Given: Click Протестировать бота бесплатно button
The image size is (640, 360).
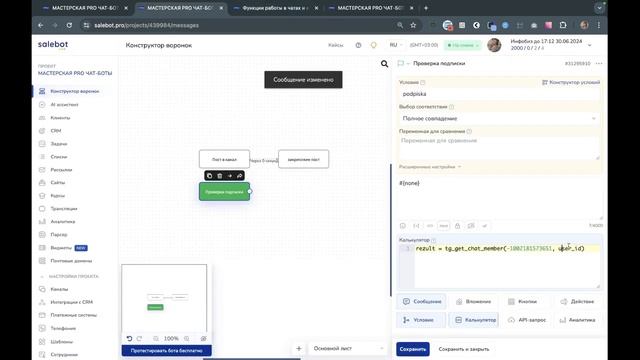Looking at the screenshot, I should (167, 351).
